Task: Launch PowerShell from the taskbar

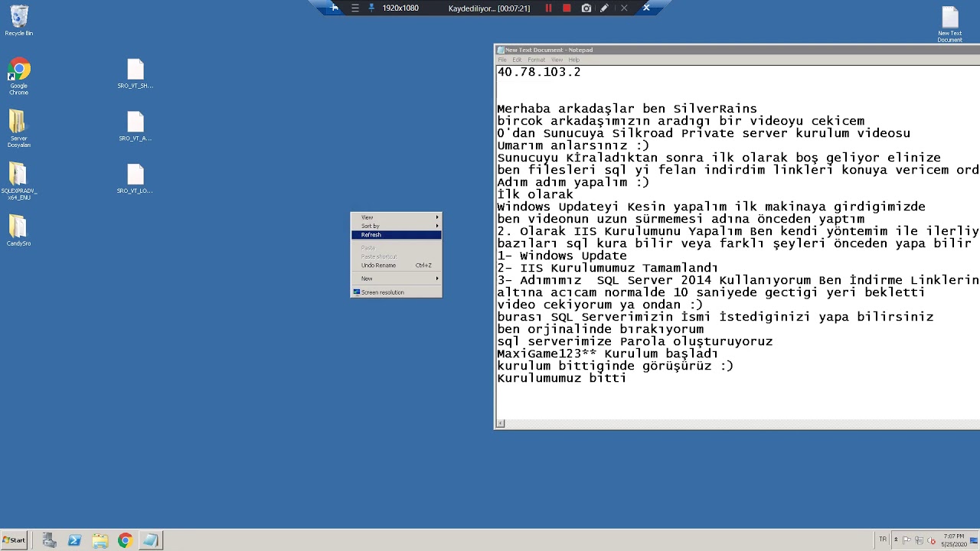Action: pos(74,540)
